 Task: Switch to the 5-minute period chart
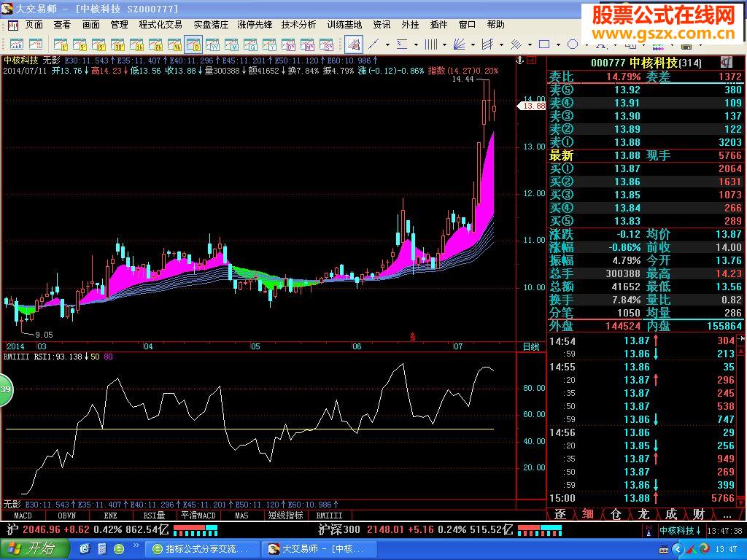tap(80, 44)
